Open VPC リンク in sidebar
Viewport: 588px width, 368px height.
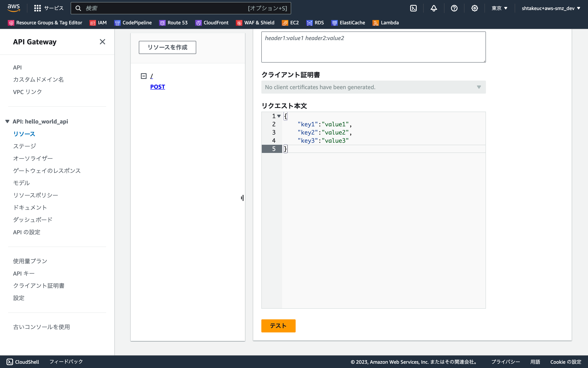(27, 92)
